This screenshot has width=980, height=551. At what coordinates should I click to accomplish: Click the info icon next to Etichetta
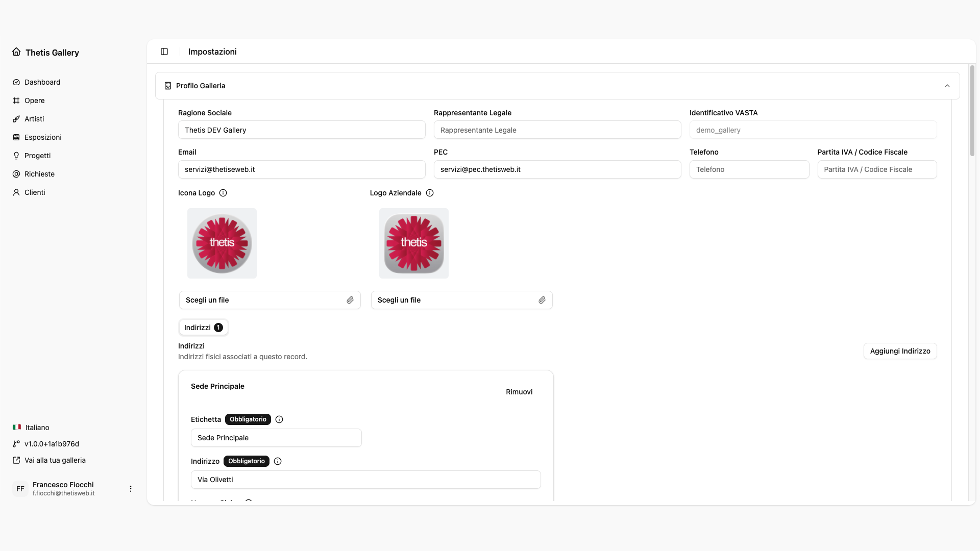coord(279,419)
